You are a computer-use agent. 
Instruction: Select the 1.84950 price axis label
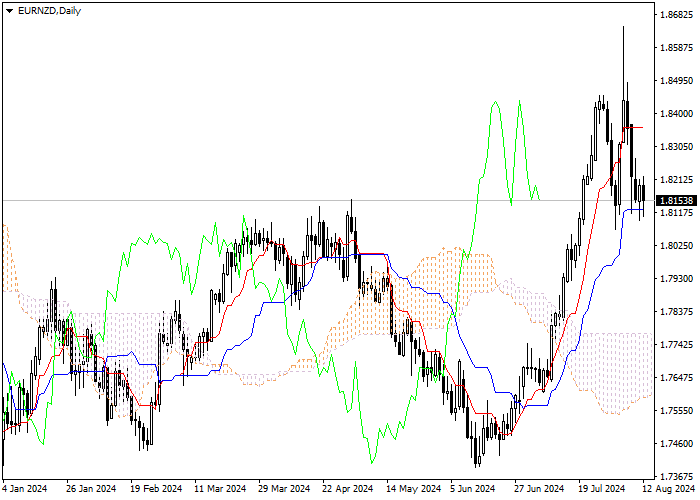(677, 81)
